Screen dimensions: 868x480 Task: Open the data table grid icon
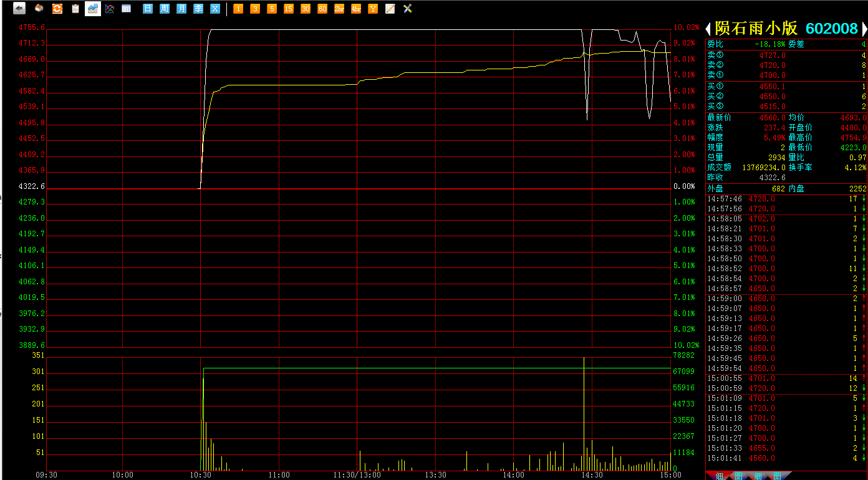(x=127, y=9)
